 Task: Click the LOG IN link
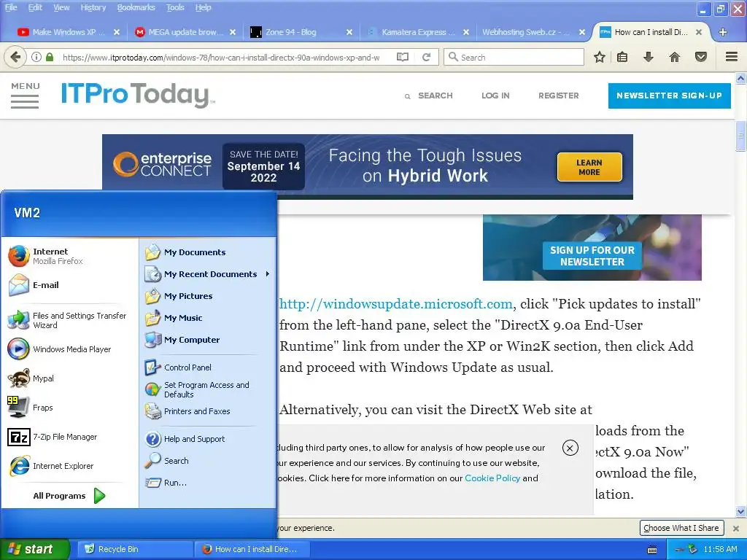[495, 96]
